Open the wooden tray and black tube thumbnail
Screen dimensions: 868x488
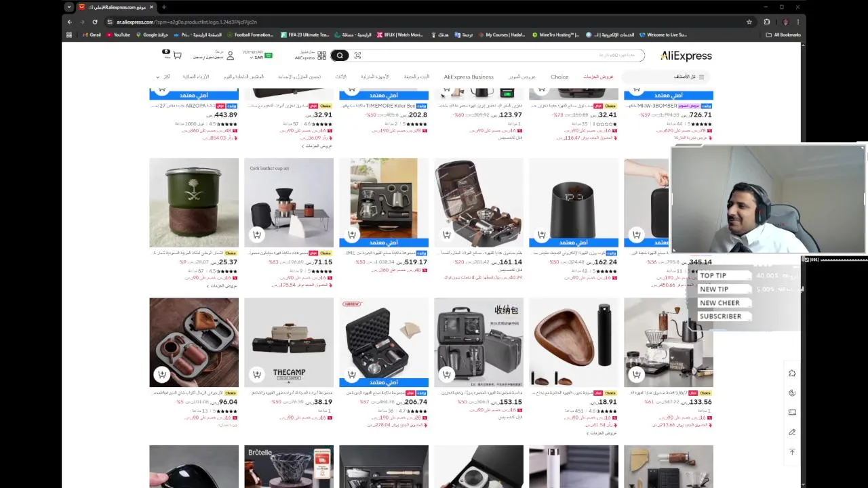click(x=574, y=342)
